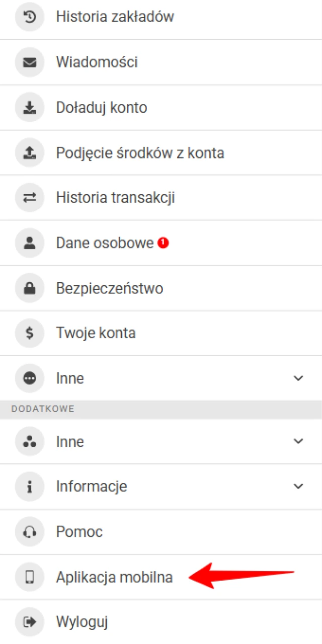
Task: Click the dollar icon next to Twoje konta
Action: point(29,333)
